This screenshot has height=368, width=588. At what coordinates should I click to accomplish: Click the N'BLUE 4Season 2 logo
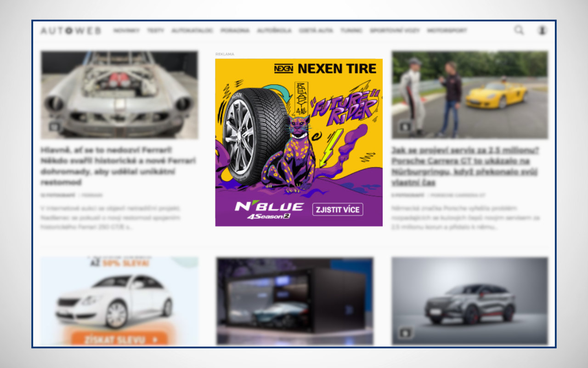click(269, 210)
